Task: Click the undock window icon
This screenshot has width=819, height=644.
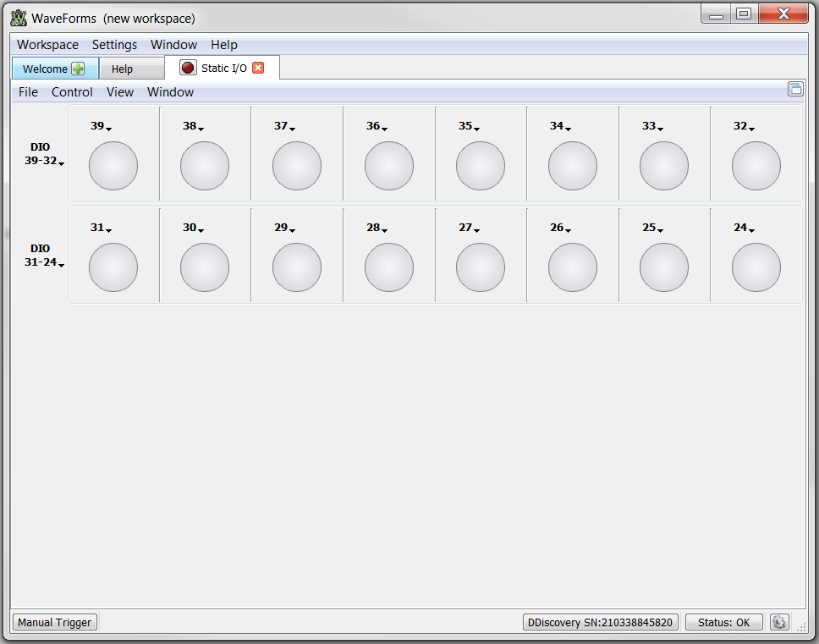Action: pos(795,90)
